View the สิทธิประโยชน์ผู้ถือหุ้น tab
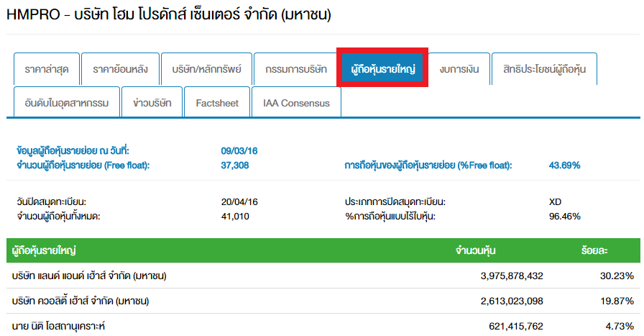Viewport: 644px width, 336px height. click(x=545, y=69)
